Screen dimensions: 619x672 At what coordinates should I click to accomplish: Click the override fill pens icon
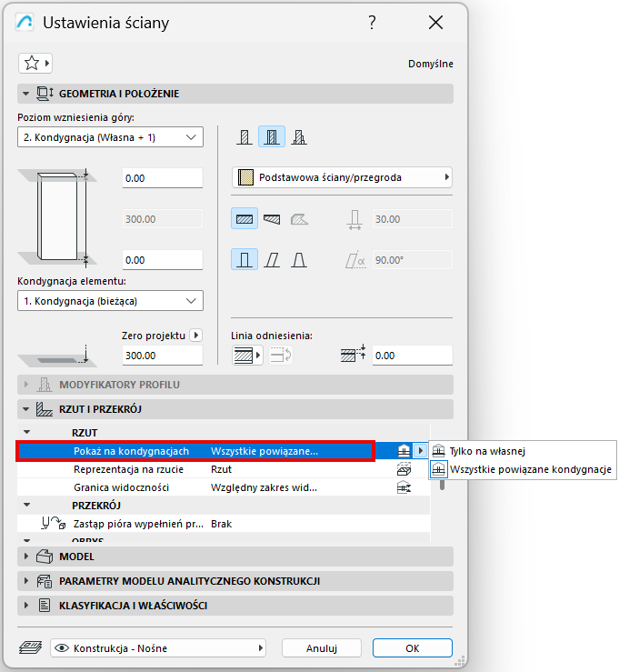pyautogui.click(x=53, y=523)
